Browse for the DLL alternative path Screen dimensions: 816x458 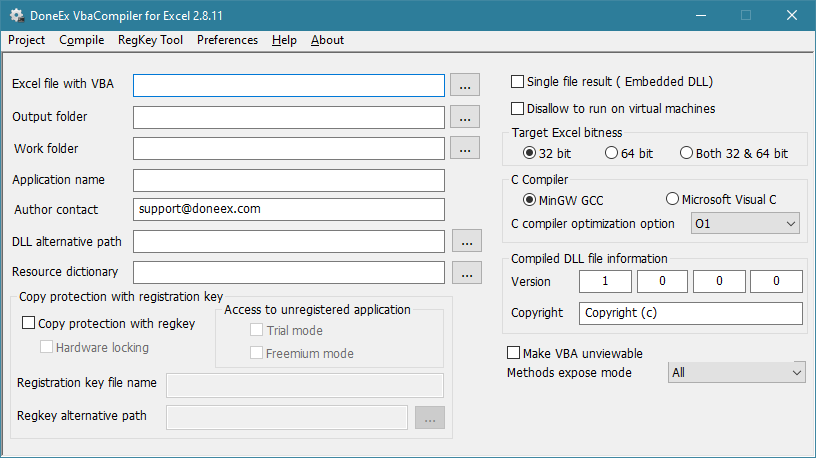467,241
